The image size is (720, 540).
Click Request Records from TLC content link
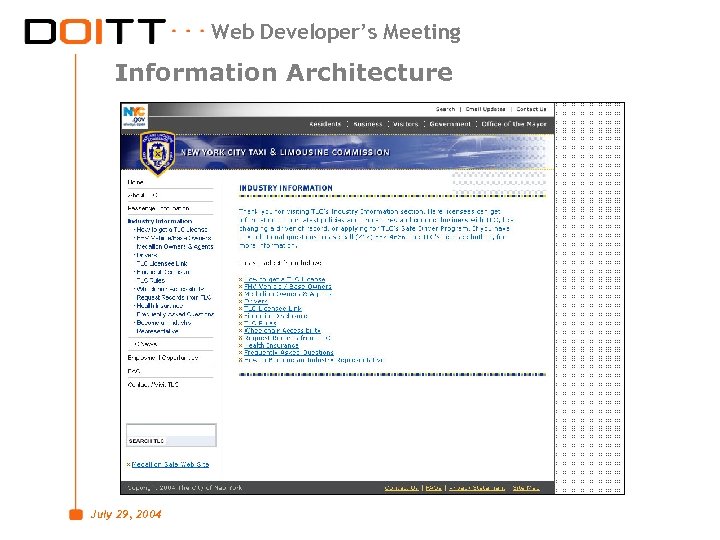287,338
